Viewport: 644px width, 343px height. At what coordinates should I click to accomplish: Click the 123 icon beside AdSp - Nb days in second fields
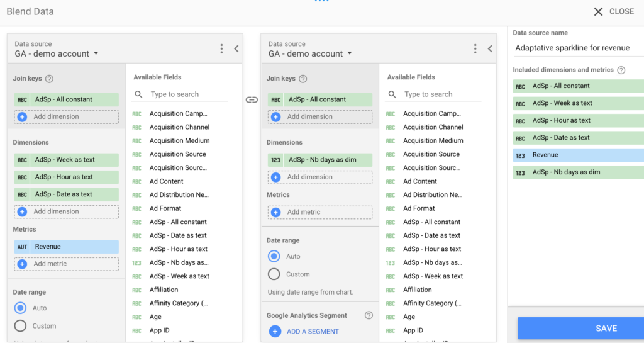(x=390, y=263)
